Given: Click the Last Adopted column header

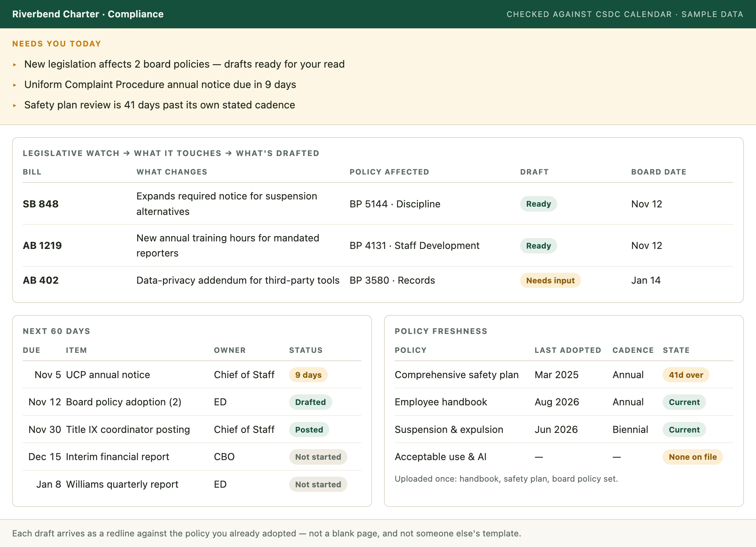Looking at the screenshot, I should pos(568,350).
